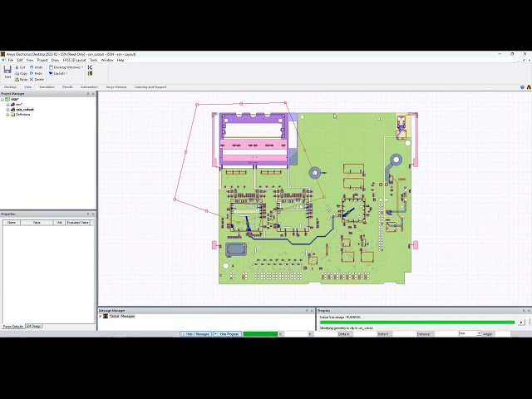Viewport: 532px width, 399px height.
Task: Switch to the Ansys Minerva ribbon tab
Action: [116, 87]
